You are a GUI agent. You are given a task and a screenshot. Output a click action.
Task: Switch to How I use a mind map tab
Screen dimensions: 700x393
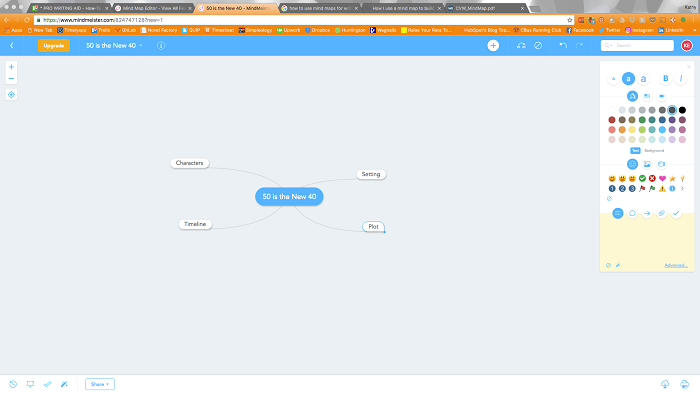point(403,8)
